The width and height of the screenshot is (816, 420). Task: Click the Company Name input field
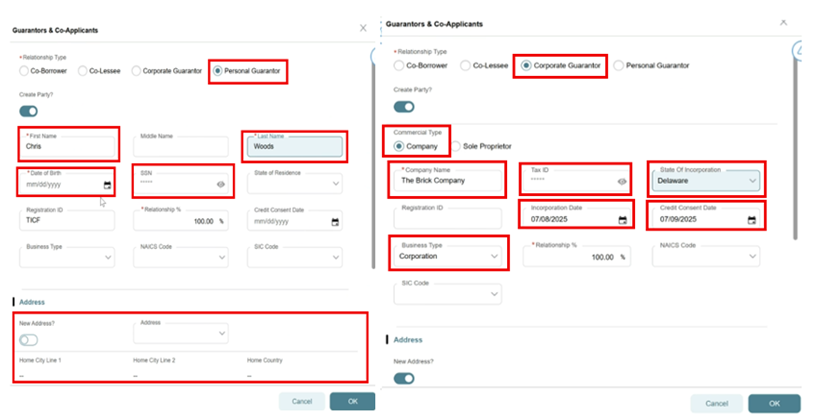pos(445,182)
